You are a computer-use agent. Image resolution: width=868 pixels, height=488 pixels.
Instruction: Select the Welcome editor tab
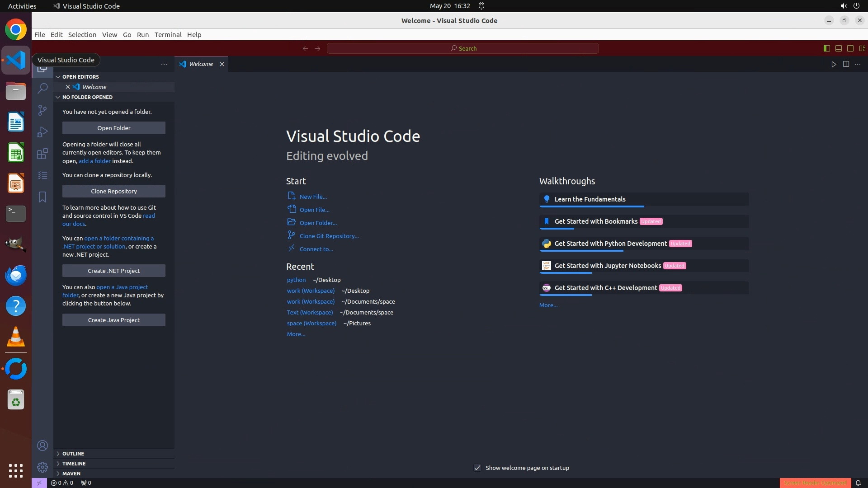click(201, 64)
